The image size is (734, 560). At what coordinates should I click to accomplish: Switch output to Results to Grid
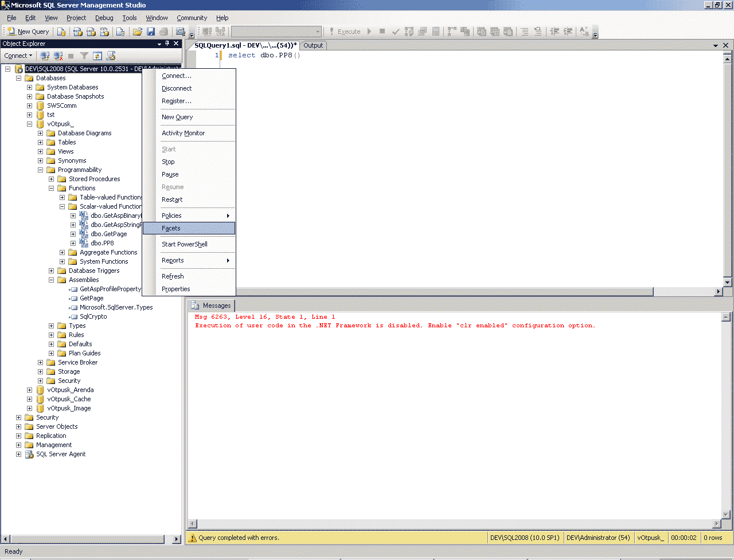click(495, 32)
